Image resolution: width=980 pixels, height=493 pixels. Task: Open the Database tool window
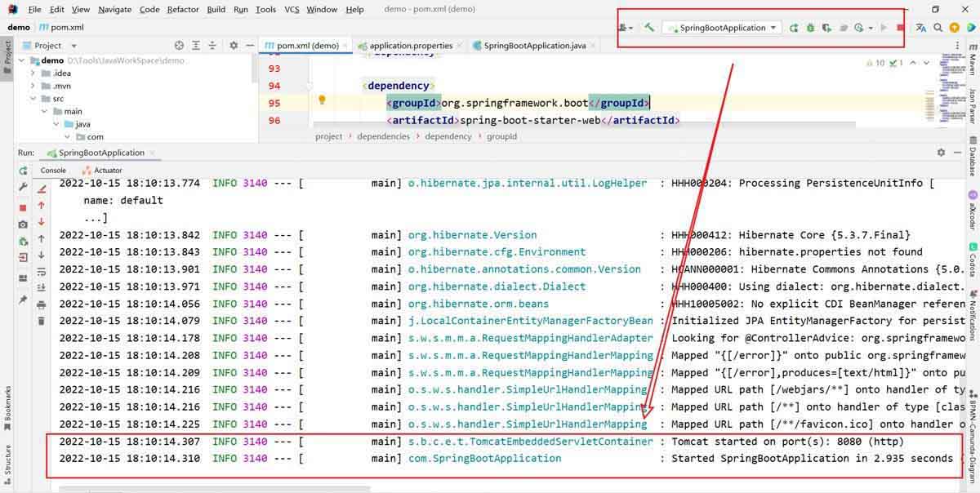click(972, 155)
